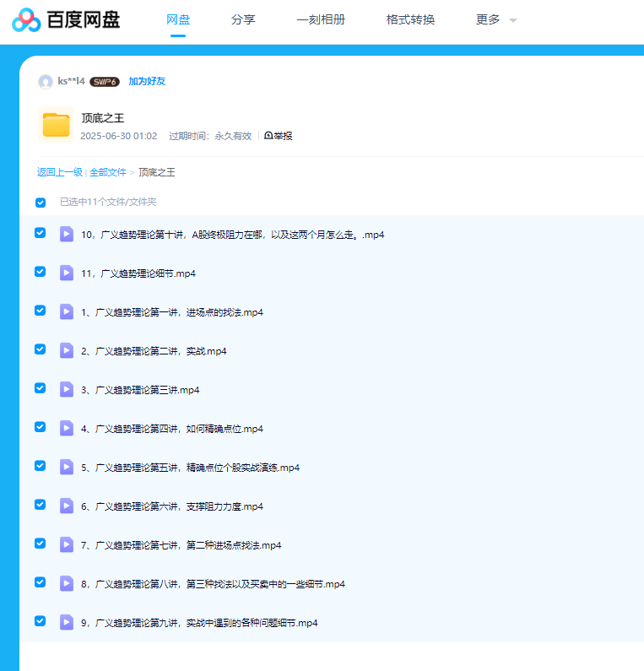Deselect checkbox for 2、第二讲 实战
This screenshot has height=671, width=644.
tap(41, 349)
